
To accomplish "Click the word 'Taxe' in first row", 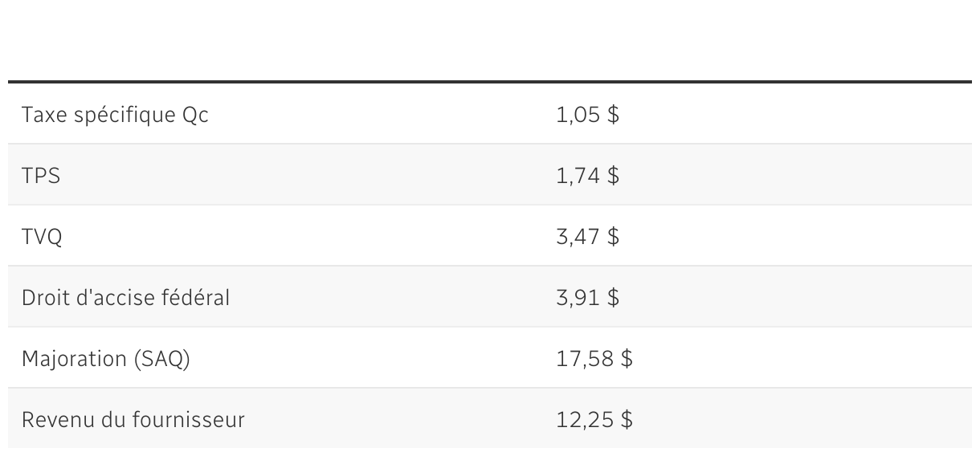I will [43, 115].
